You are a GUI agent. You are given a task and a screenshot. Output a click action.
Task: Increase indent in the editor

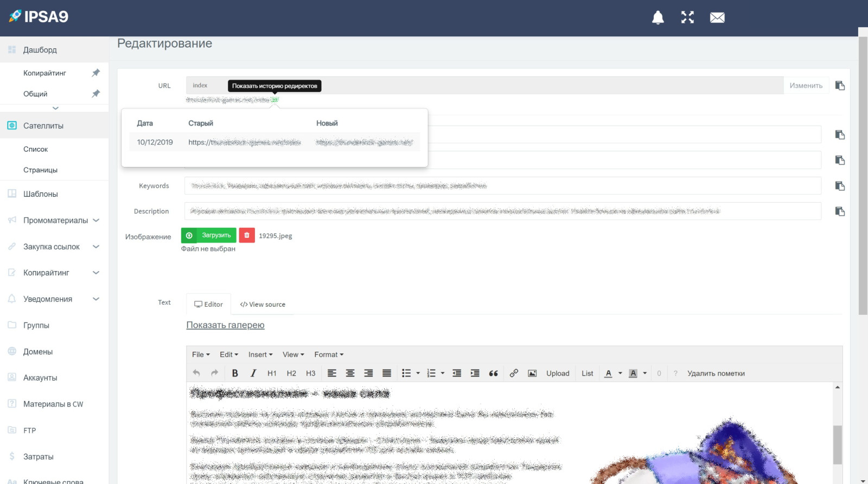click(475, 373)
